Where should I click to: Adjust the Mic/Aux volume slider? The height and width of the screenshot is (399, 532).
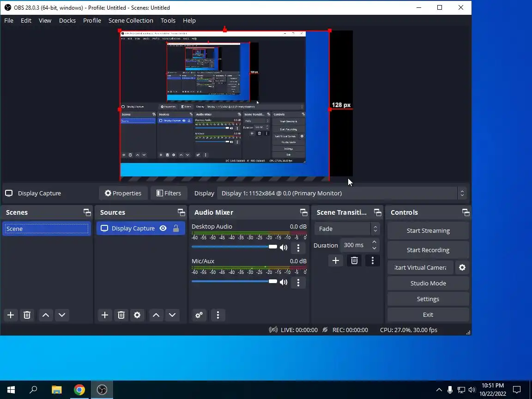click(235, 282)
